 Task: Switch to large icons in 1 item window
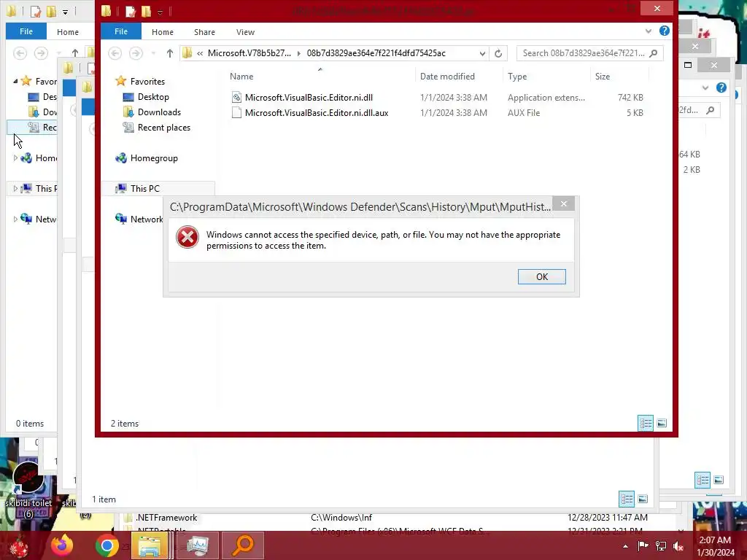point(643,499)
